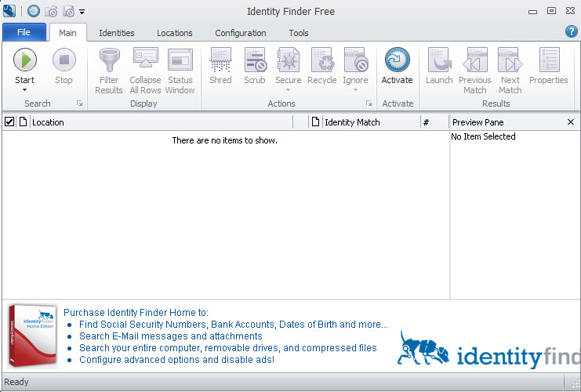Sort by the # count column header
This screenshot has height=392, width=581.
[434, 122]
